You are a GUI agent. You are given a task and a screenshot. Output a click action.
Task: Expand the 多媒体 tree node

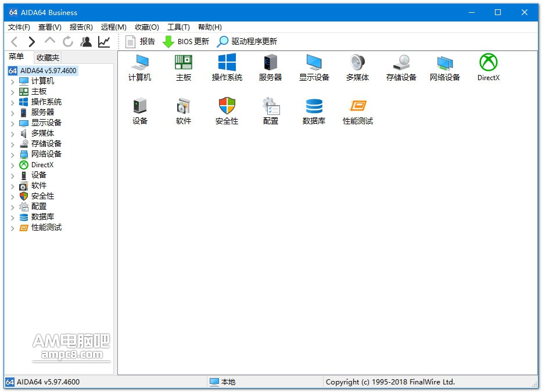(x=12, y=134)
